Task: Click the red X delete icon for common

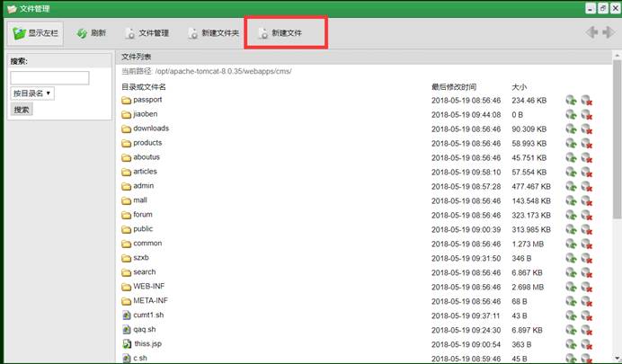Action: [587, 244]
